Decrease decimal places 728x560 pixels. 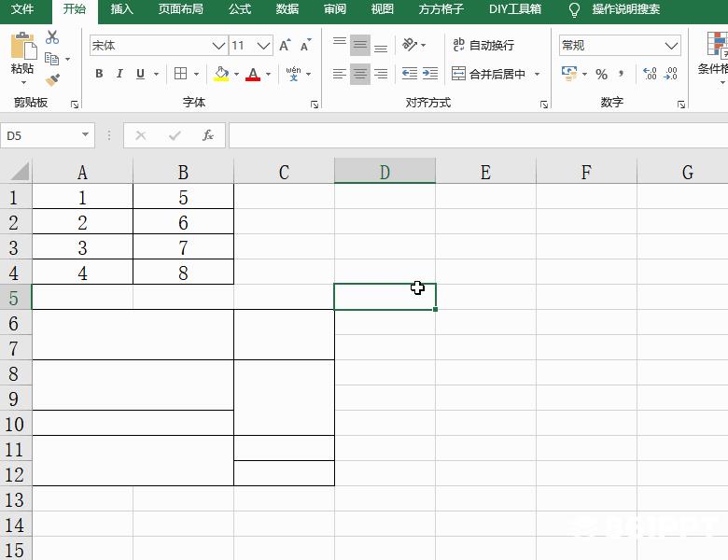670,74
